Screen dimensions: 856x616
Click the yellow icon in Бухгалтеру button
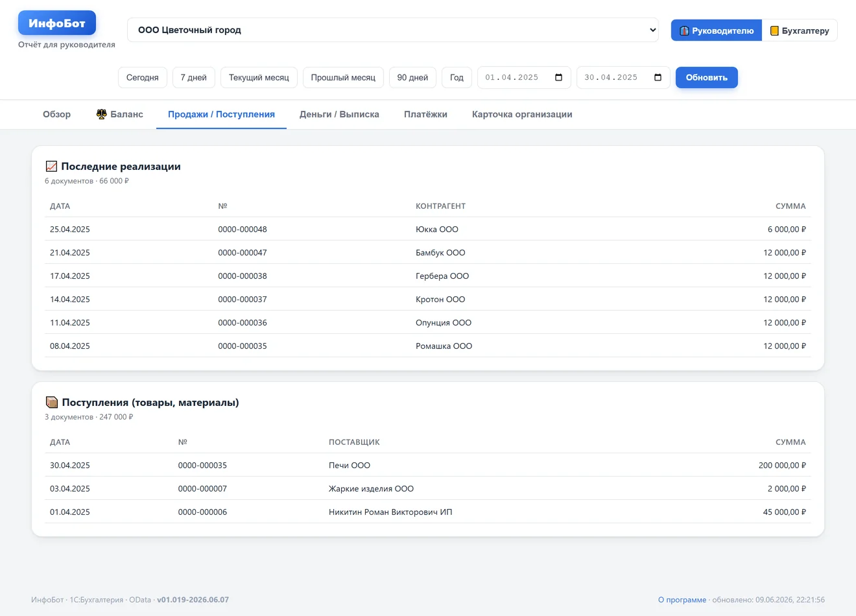coord(774,30)
